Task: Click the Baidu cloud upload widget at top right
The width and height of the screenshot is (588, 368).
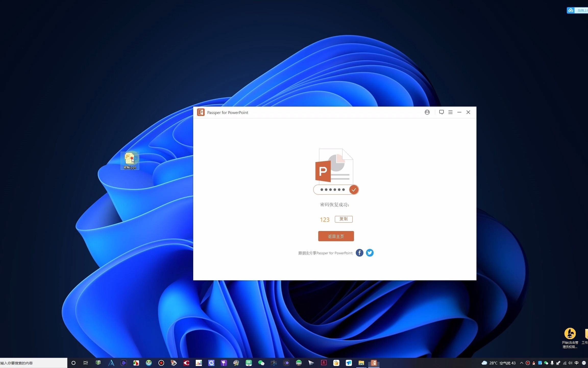Action: [x=577, y=10]
